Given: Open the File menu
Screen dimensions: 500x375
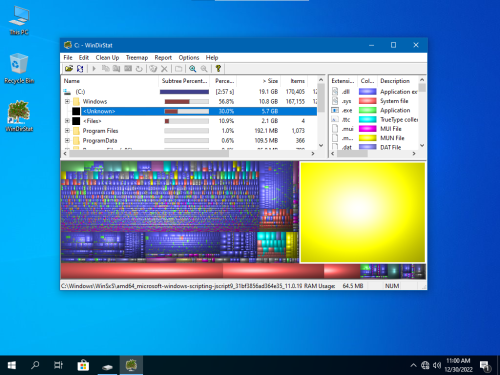Looking at the screenshot, I should (x=68, y=58).
